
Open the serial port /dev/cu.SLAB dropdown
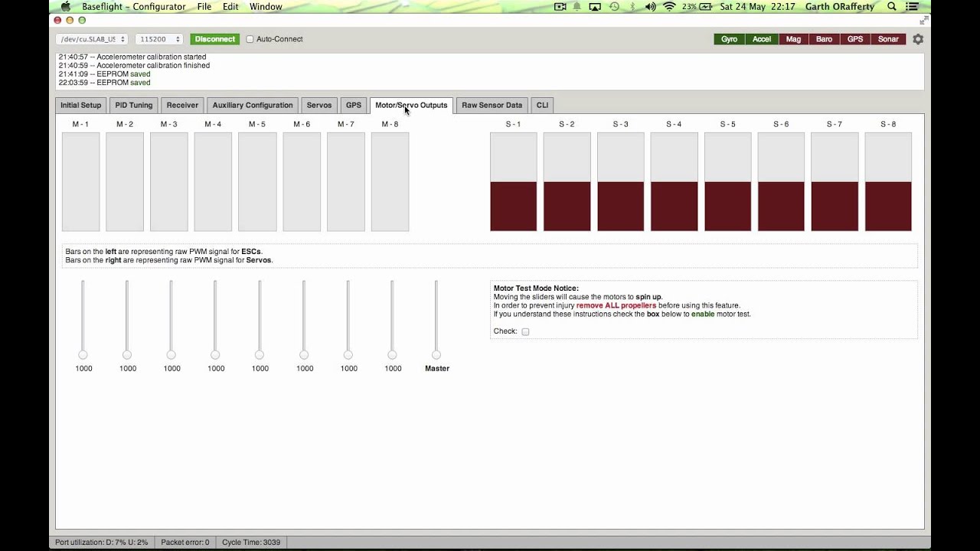pos(92,39)
